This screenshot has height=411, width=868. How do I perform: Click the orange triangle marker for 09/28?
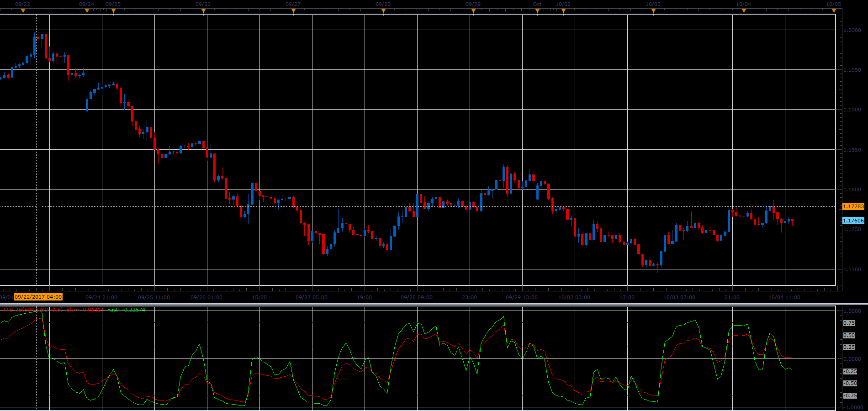pos(383,11)
